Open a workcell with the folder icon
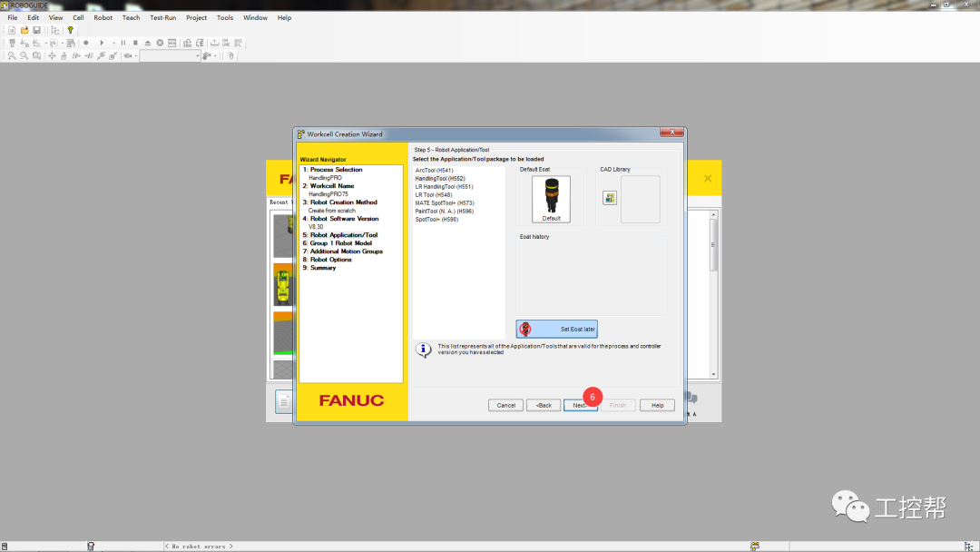The image size is (980, 552). [24, 30]
